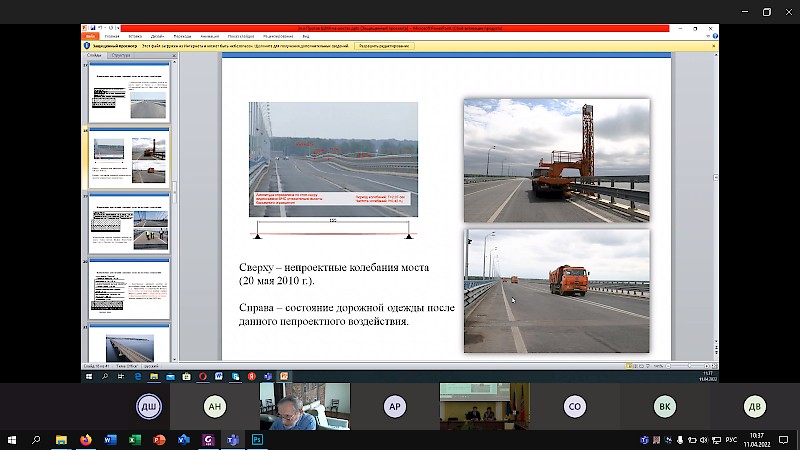Open the ДШ participant tile

(x=146, y=406)
